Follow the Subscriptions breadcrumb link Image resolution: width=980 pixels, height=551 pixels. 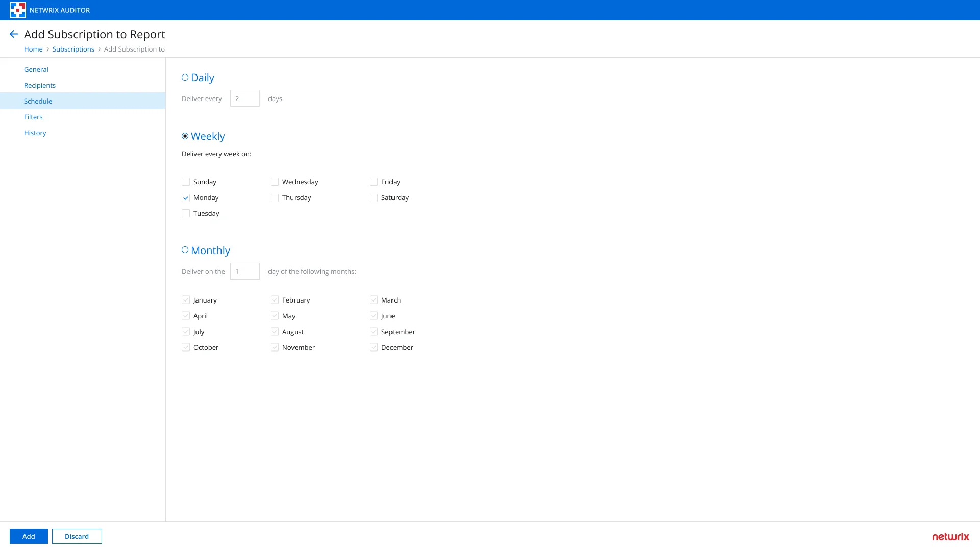(x=73, y=49)
